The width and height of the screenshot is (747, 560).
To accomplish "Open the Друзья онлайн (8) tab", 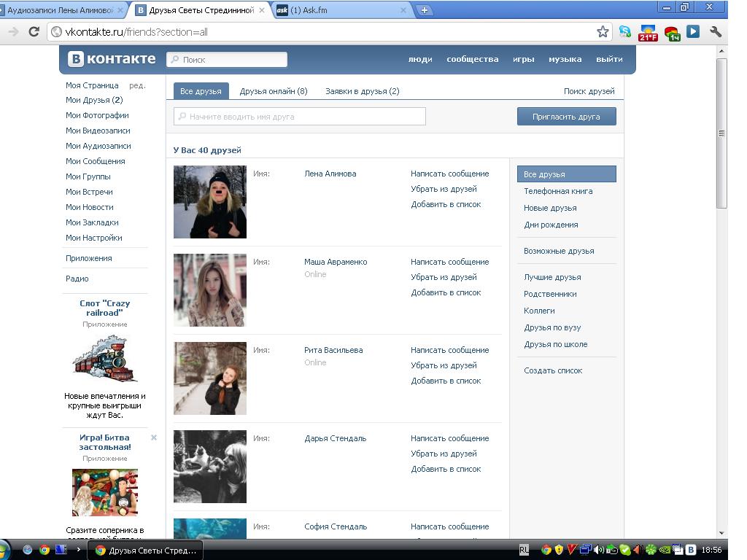I will coord(274,91).
